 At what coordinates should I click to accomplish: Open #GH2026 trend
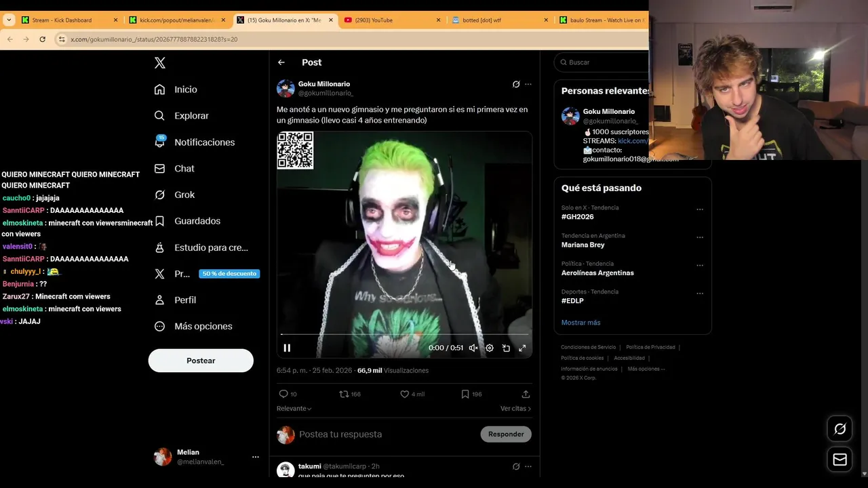point(577,217)
